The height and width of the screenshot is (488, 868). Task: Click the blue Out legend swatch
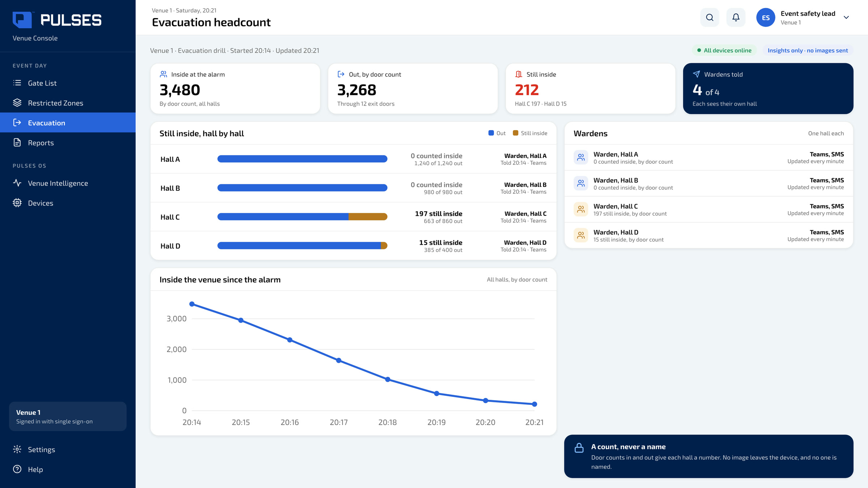click(491, 133)
